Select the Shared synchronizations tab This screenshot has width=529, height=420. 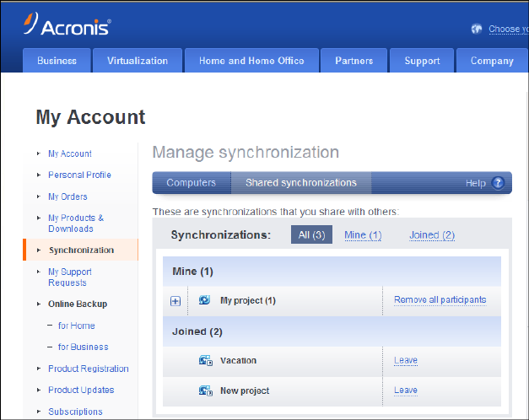pyautogui.click(x=301, y=182)
